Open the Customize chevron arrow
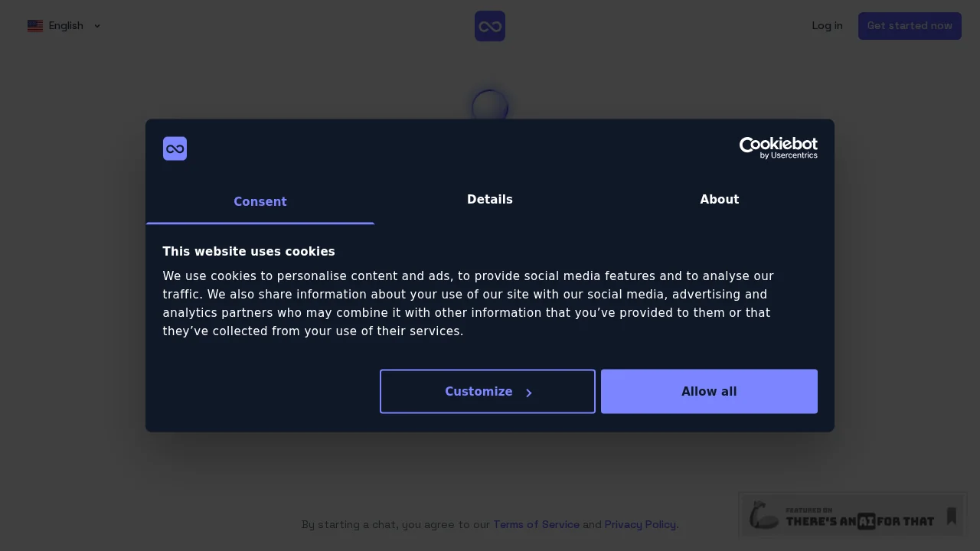The width and height of the screenshot is (980, 551). [528, 393]
